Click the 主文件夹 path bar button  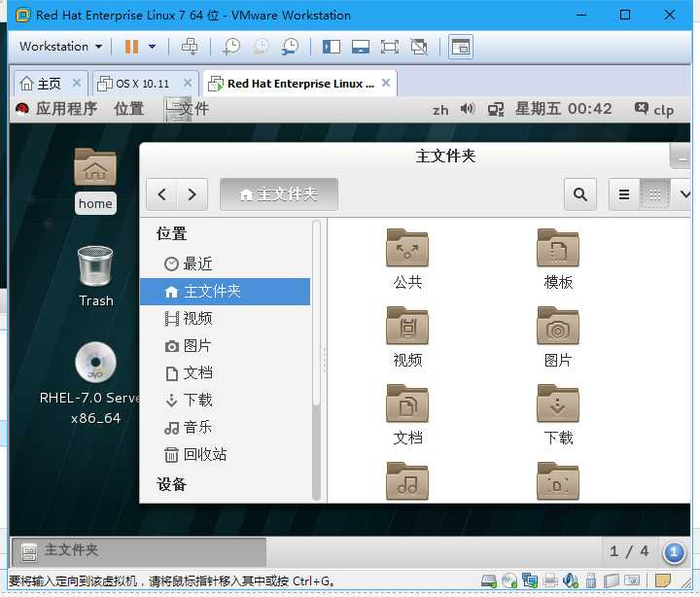[x=279, y=194]
